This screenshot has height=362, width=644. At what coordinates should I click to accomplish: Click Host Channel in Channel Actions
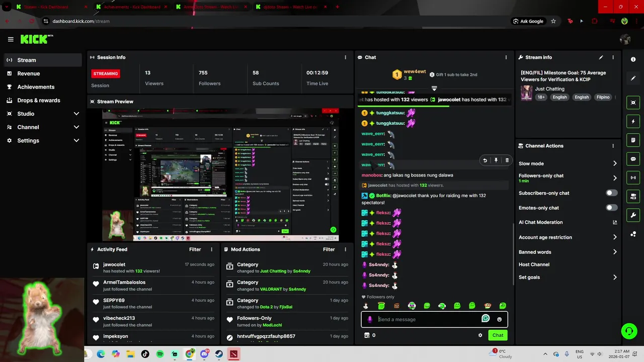point(534,264)
